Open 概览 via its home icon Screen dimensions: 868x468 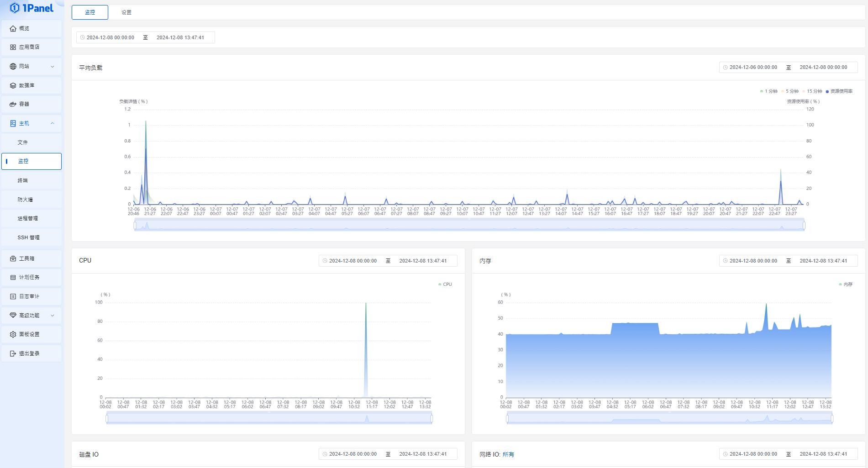tap(13, 28)
